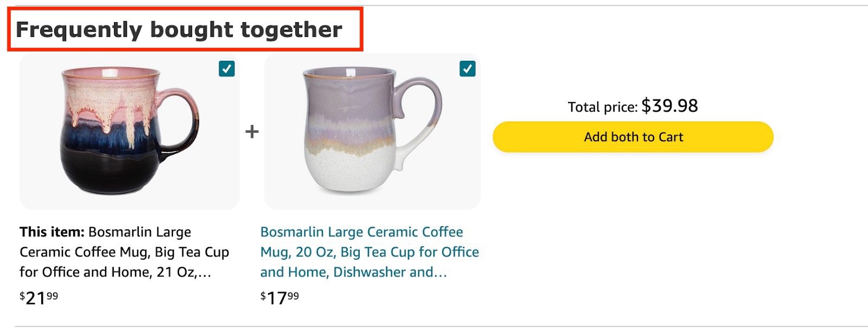Image resolution: width=868 pixels, height=328 pixels.
Task: Select the $17.99 price
Action: click(x=279, y=298)
